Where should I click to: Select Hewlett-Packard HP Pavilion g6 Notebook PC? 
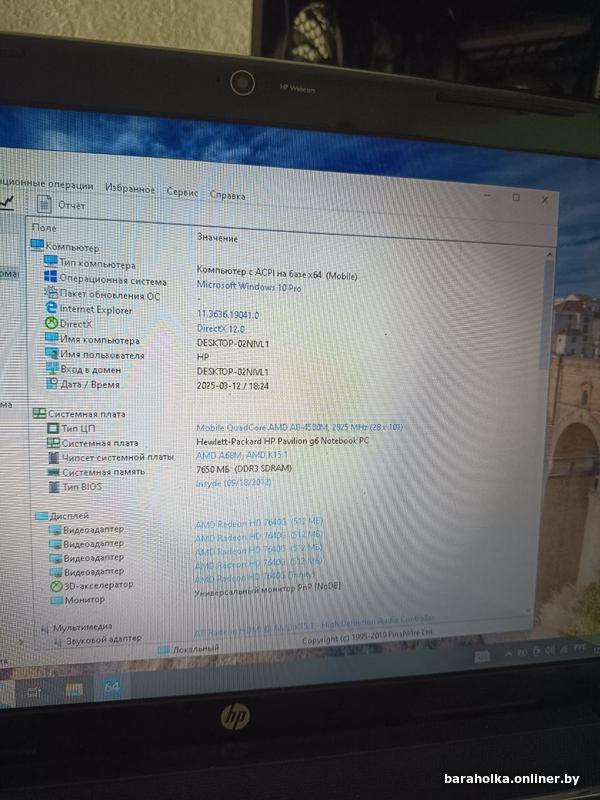(283, 441)
